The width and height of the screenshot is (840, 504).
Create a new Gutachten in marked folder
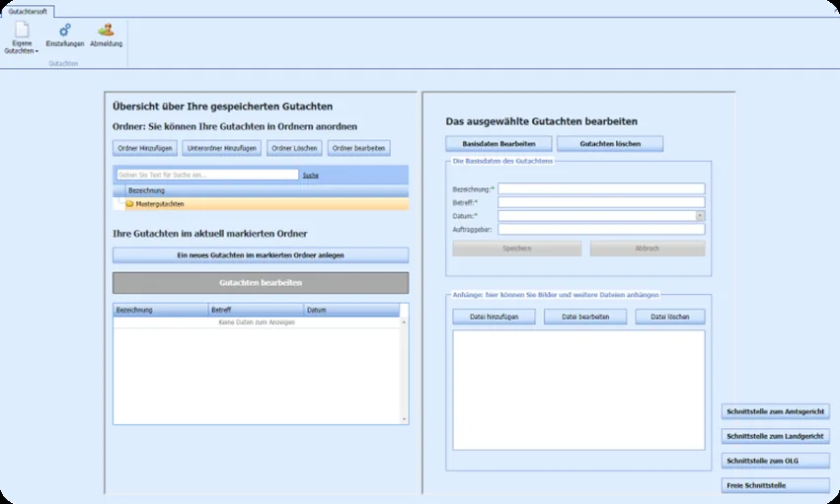point(261,255)
